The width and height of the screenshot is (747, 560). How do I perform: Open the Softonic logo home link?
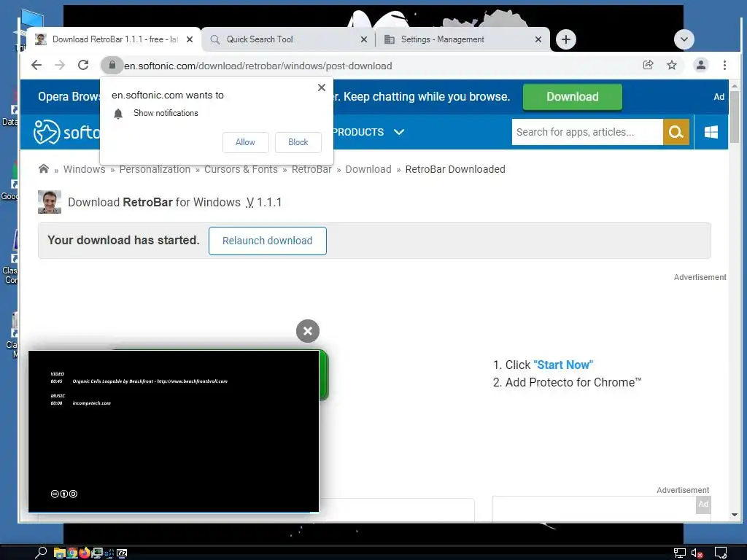66,132
